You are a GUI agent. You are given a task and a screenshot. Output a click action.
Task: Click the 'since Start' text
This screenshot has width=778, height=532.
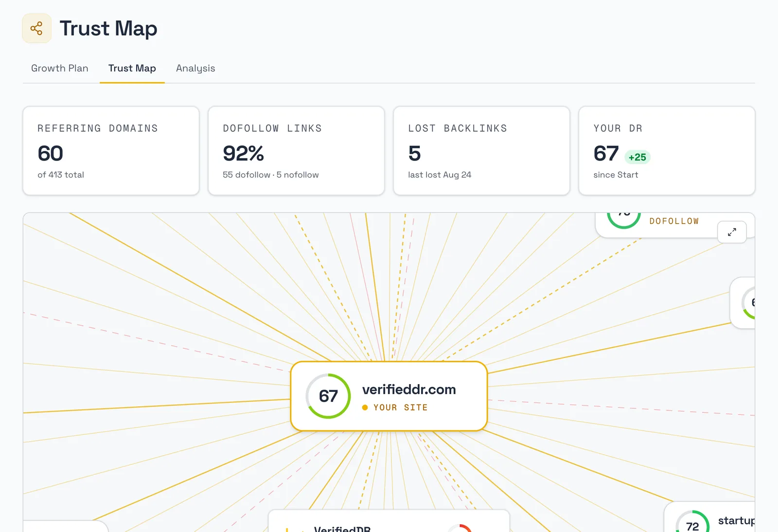click(616, 175)
